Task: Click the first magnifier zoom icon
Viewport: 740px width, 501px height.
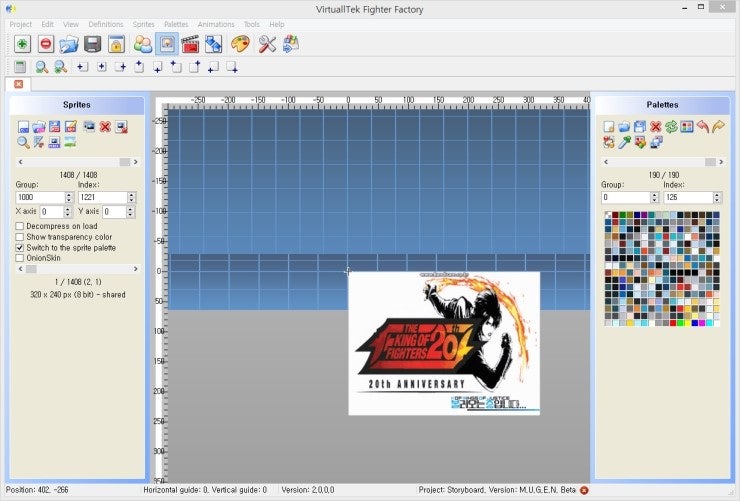Action: point(42,67)
